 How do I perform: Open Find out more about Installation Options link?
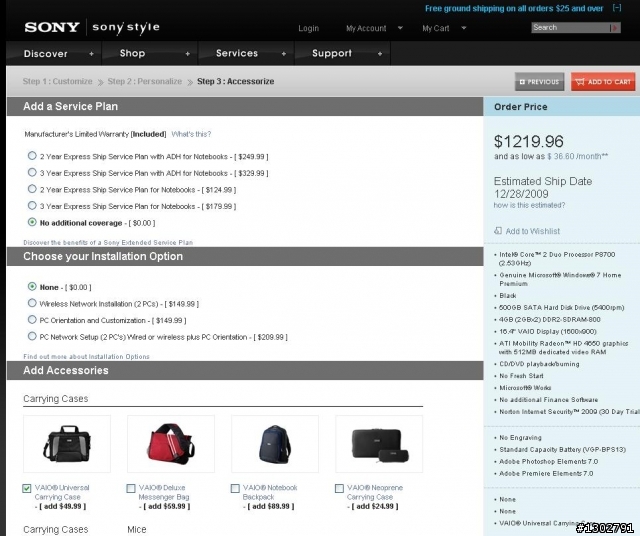(86, 356)
